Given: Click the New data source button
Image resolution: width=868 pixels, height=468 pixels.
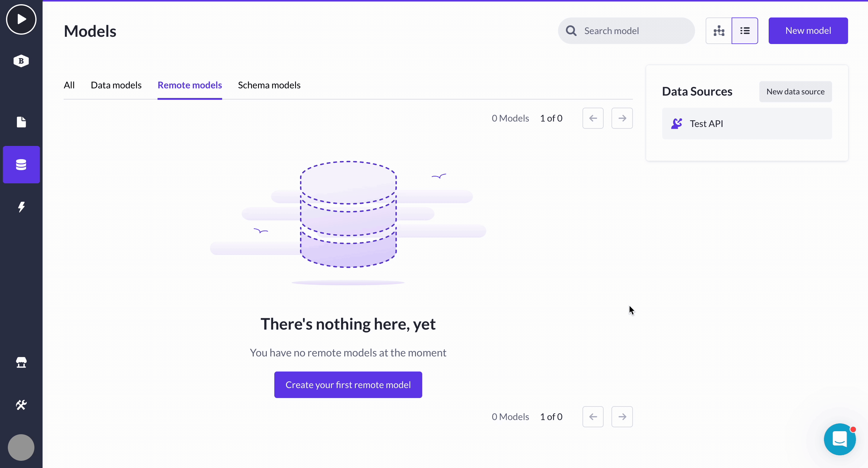Looking at the screenshot, I should [x=795, y=92].
